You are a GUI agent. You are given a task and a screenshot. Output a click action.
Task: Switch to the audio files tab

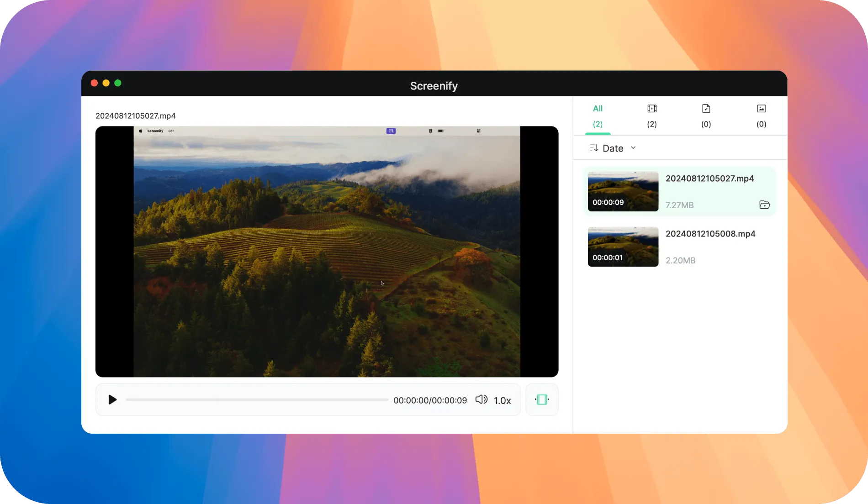coord(706,116)
